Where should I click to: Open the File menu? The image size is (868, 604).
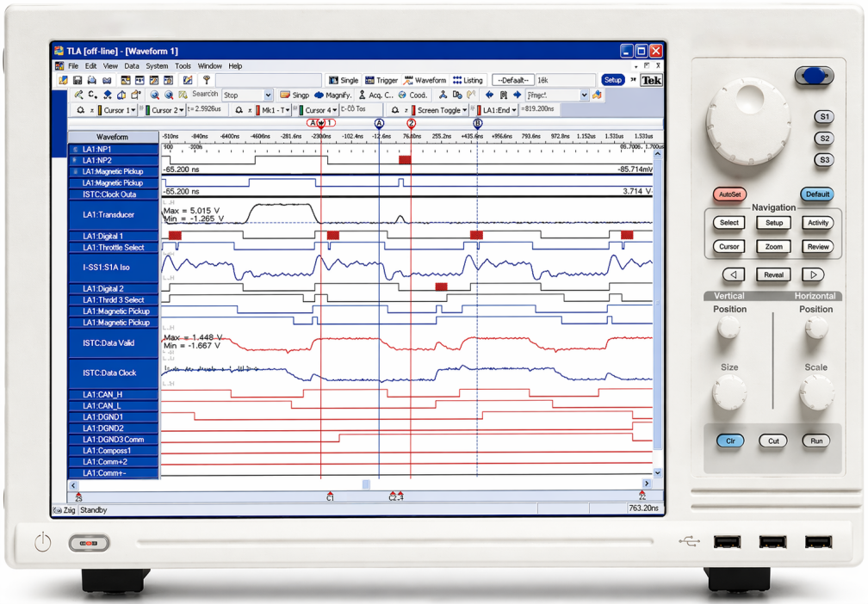(x=73, y=65)
